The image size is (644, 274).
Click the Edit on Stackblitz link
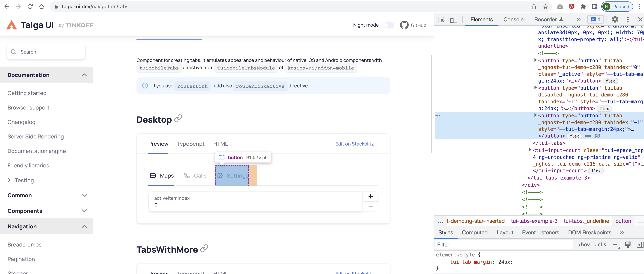point(355,144)
